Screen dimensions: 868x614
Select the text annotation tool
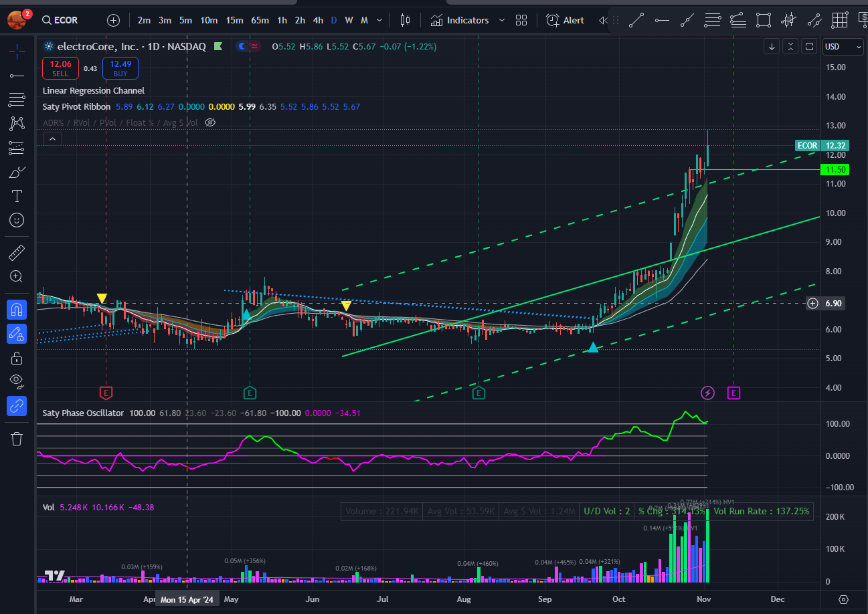(17, 196)
